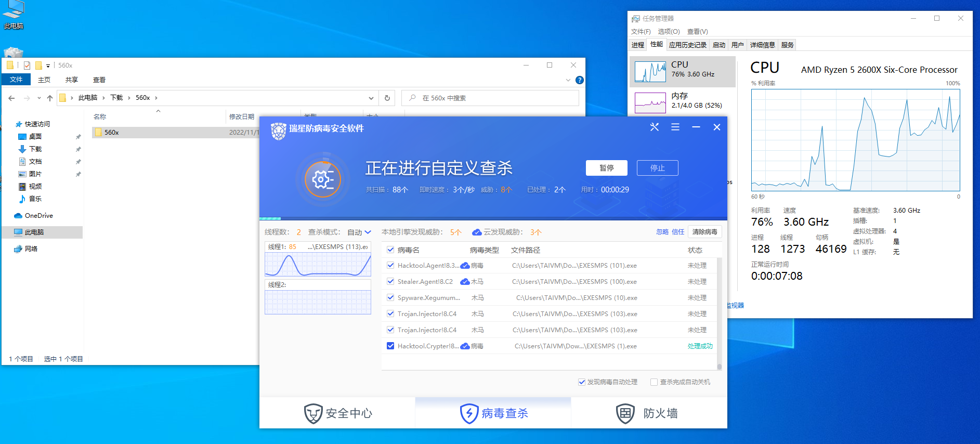Click the search box 在 560x 中搜索
The image size is (980, 444).
pyautogui.click(x=490, y=98)
